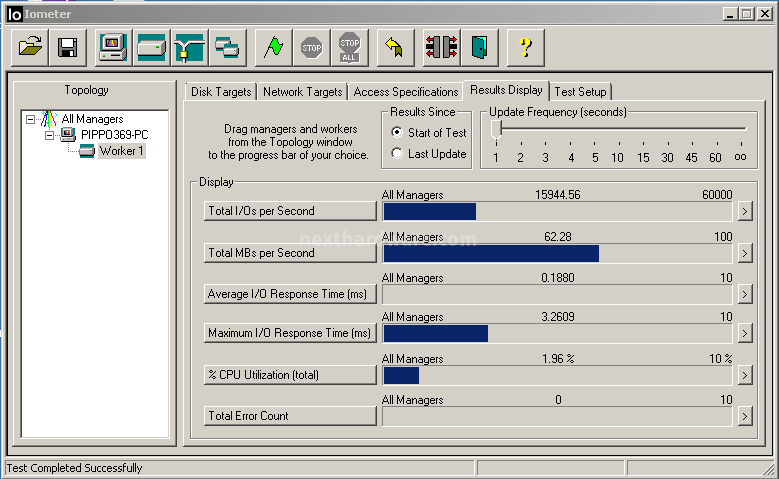Minimize the Iometer window
The height and width of the screenshot is (479, 779).
pos(729,14)
